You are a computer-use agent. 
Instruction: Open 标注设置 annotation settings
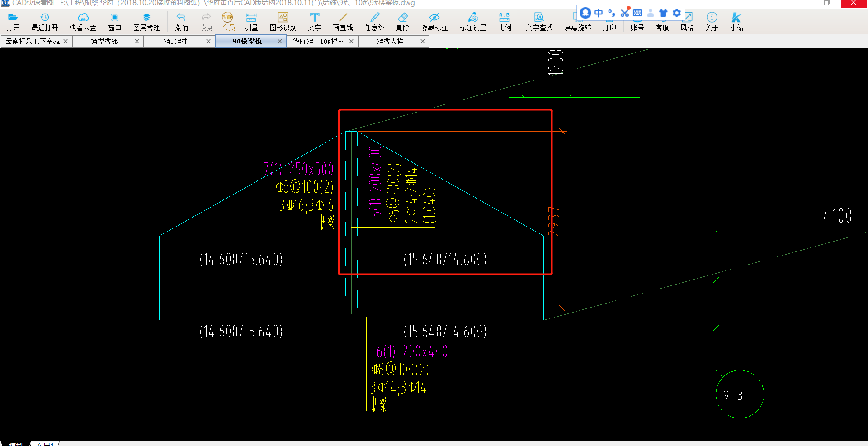pyautogui.click(x=473, y=22)
